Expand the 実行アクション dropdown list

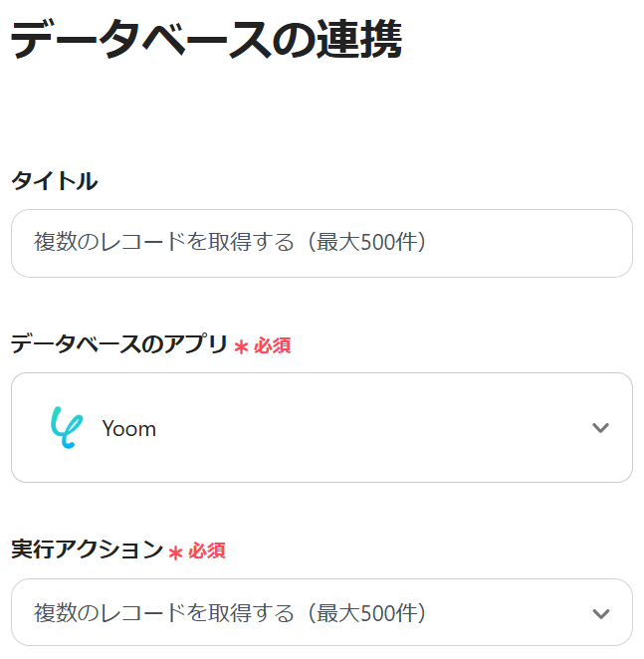[x=322, y=613]
